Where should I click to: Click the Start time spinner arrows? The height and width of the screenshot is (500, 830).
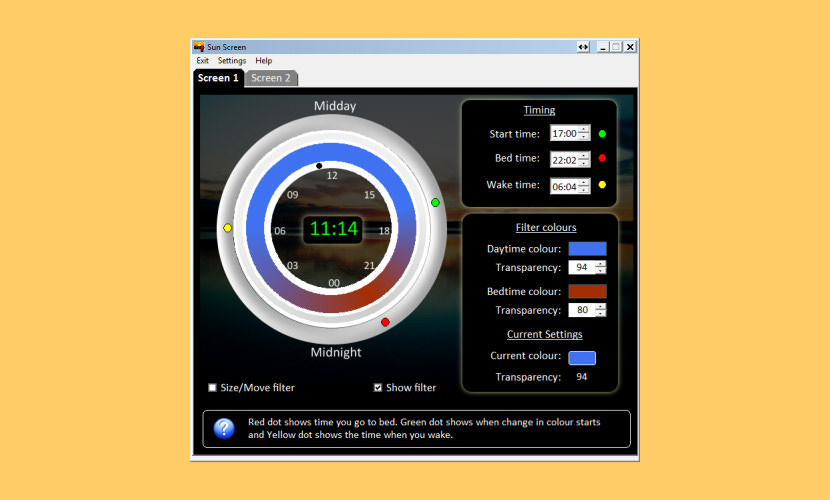[584, 133]
